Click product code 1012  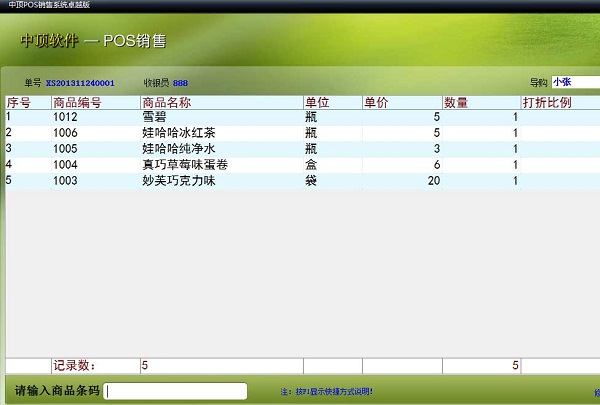click(65, 117)
